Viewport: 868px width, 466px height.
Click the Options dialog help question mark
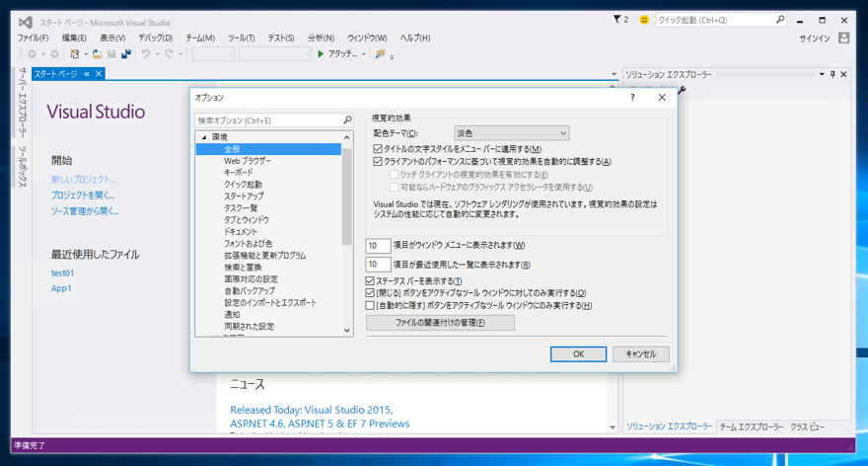[632, 98]
